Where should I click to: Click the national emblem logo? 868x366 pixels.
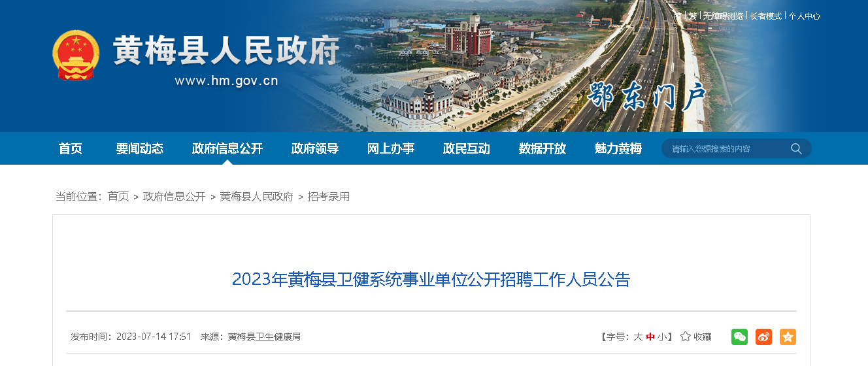76,55
